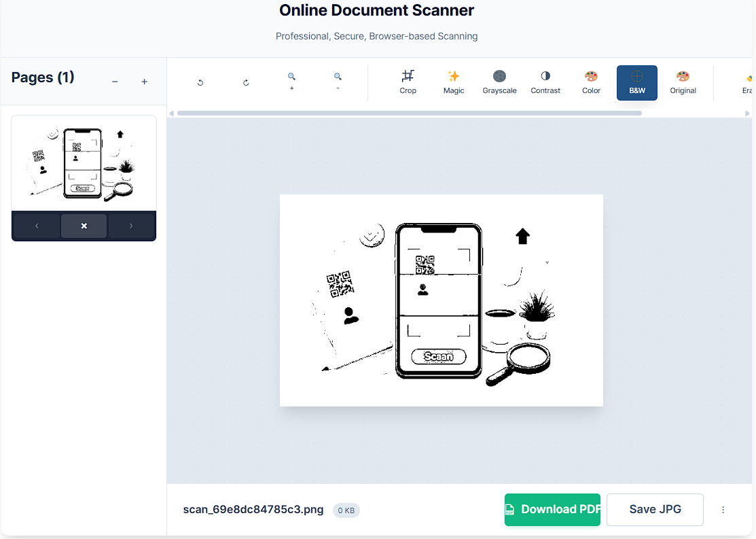Move page to next position
This screenshot has height=539, width=756.
130,226
